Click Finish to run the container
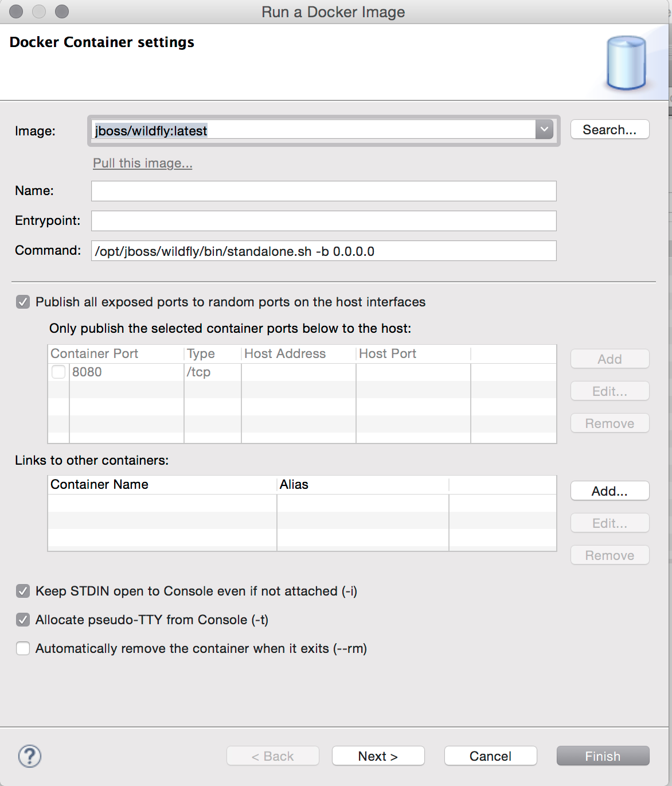This screenshot has width=672, height=786. click(603, 756)
